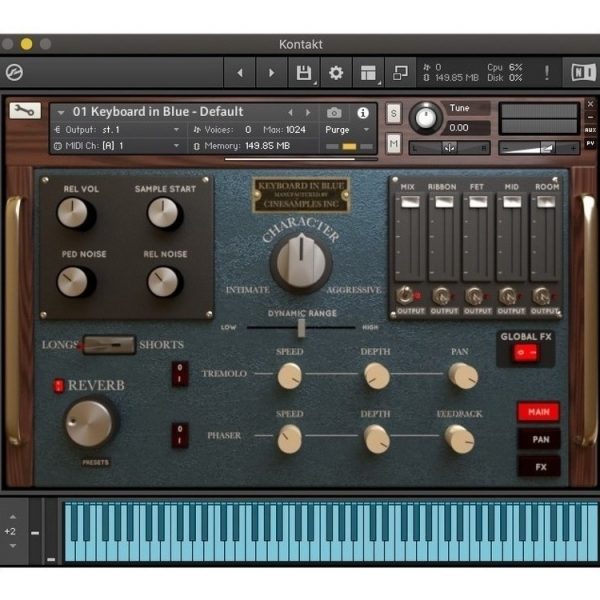The image size is (600, 600).
Task: Go to next instrument with right arrow toolbar button
Action: tap(271, 73)
